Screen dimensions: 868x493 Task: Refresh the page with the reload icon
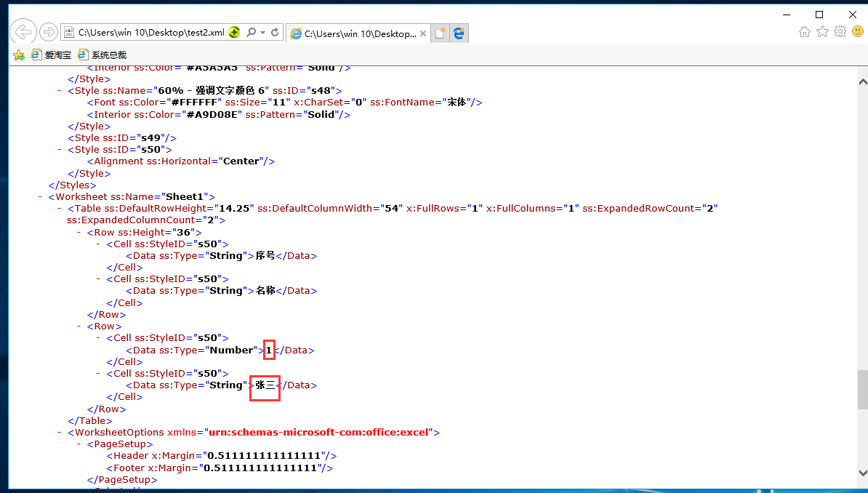click(275, 32)
